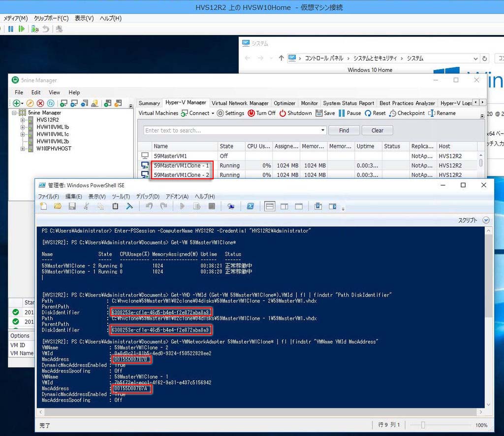Click the Clear button
This screenshot has height=436, width=504.
(378, 131)
